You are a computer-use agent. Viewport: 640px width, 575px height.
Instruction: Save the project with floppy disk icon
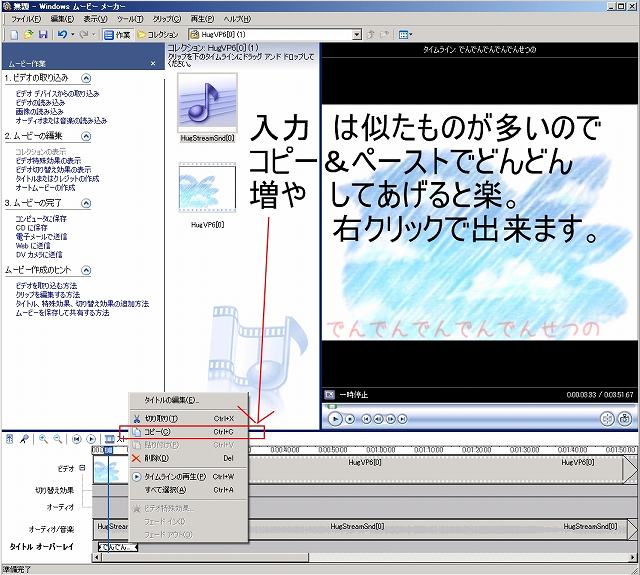pyautogui.click(x=43, y=35)
